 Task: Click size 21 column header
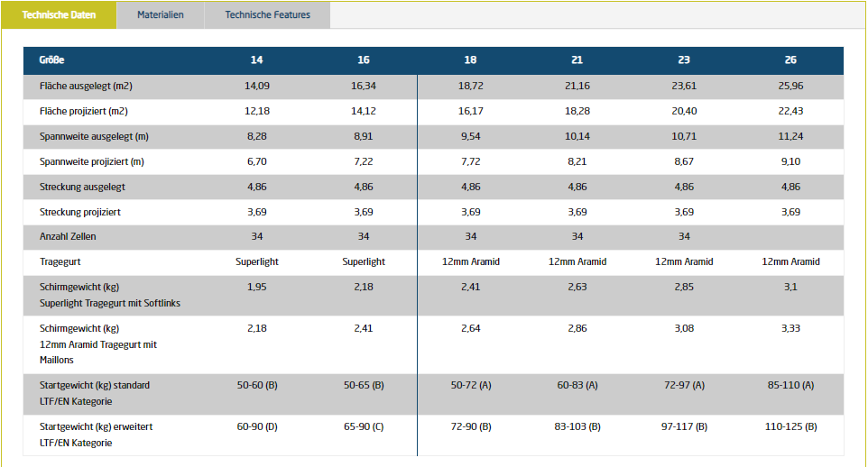click(x=577, y=60)
